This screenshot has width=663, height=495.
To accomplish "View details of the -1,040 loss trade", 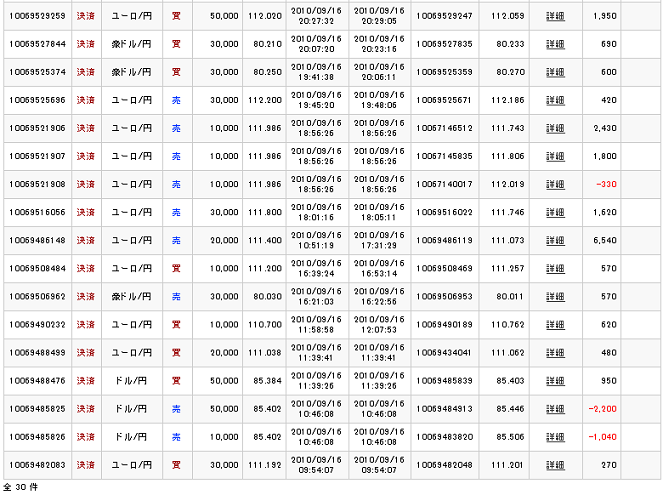I will pyautogui.click(x=555, y=436).
